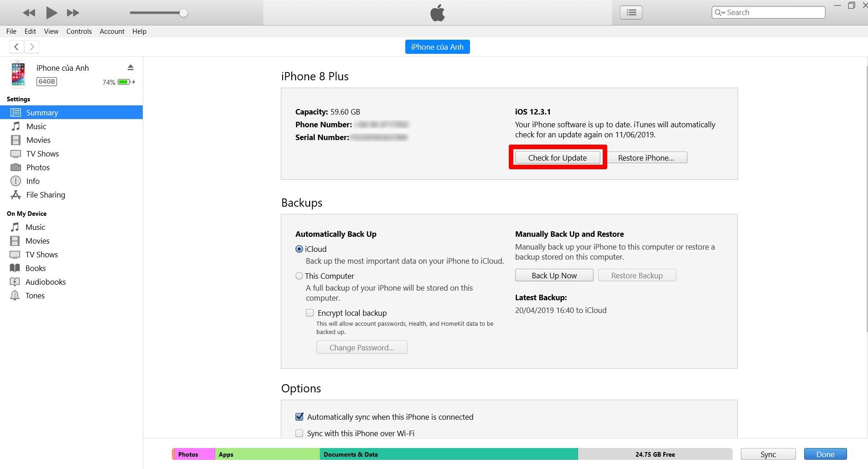
Task: Adjust the volume slider
Action: [183, 13]
